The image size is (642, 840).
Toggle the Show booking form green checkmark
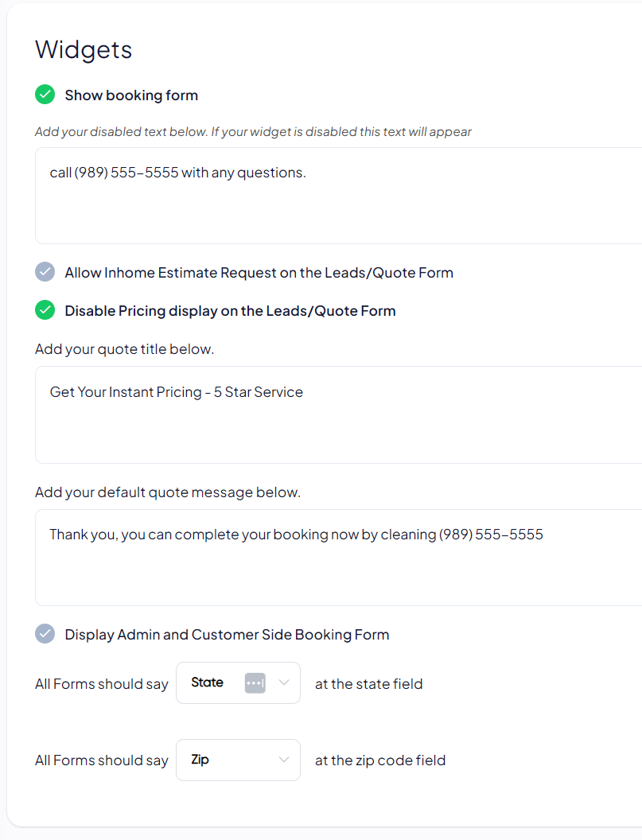(45, 95)
